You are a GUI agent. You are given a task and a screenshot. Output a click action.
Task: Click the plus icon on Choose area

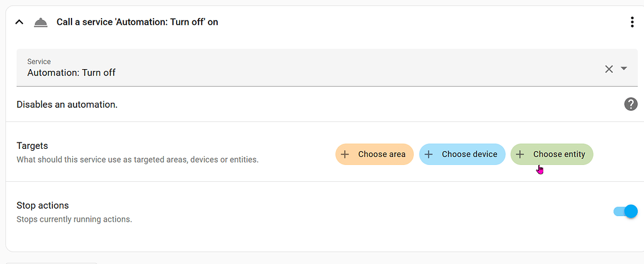[x=345, y=154]
